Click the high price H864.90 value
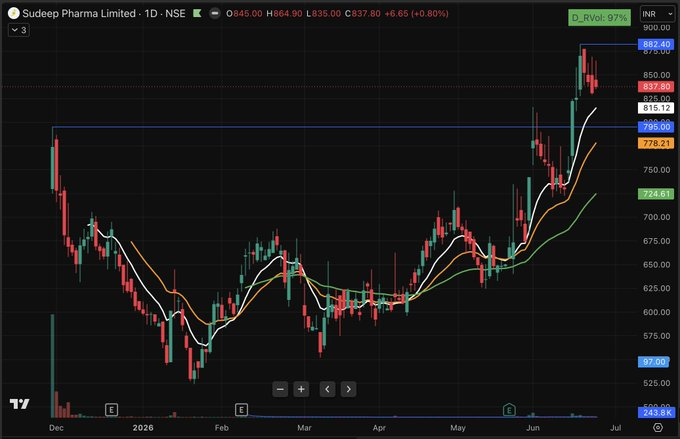The width and height of the screenshot is (680, 439). (x=284, y=13)
